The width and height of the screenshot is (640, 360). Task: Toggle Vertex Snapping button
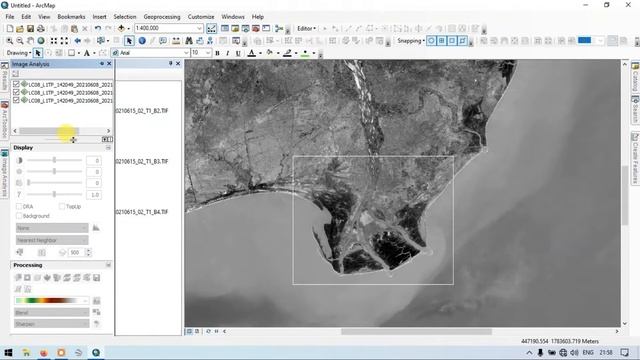coord(452,41)
